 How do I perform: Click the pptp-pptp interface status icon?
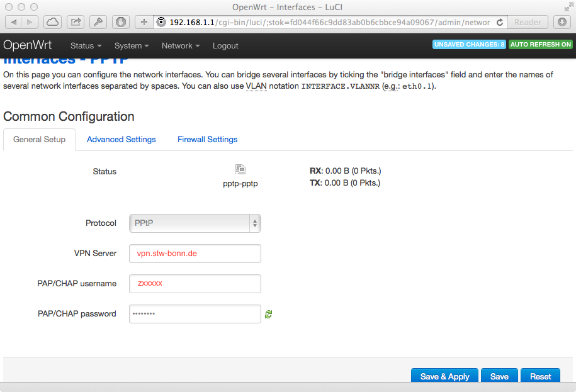tap(240, 169)
